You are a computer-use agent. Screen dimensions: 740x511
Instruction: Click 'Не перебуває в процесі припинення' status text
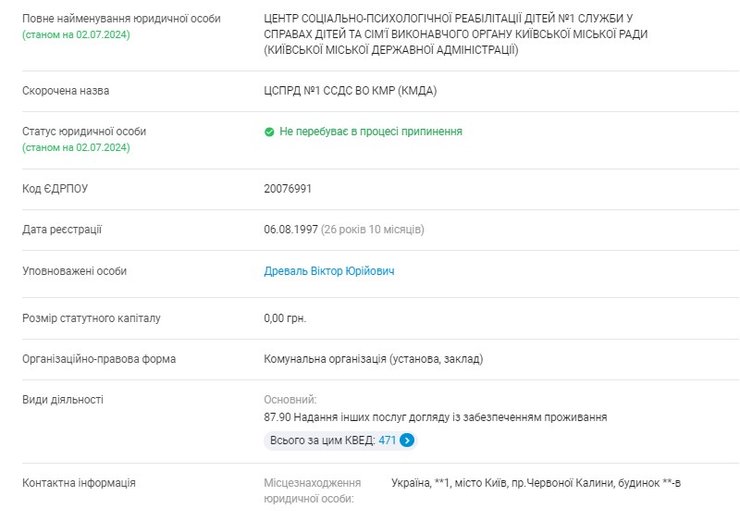(x=371, y=132)
